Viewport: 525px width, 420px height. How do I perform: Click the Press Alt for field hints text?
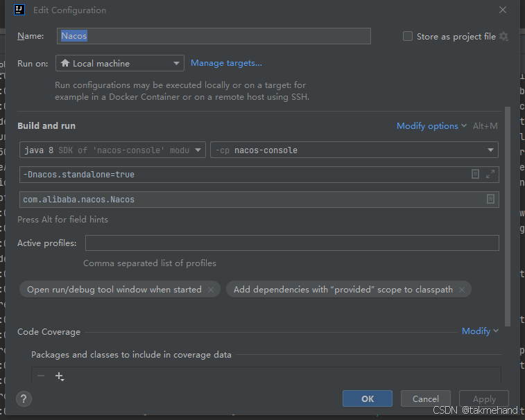coord(62,220)
